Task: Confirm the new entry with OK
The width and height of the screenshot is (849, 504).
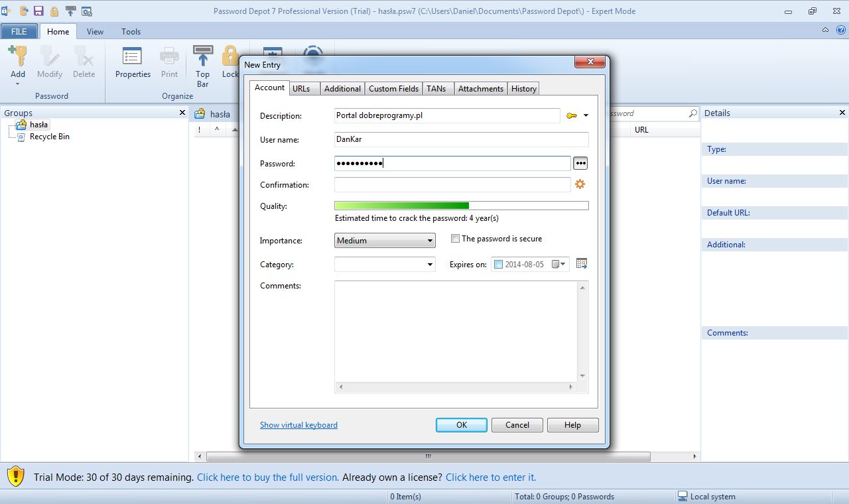Action: (x=462, y=425)
